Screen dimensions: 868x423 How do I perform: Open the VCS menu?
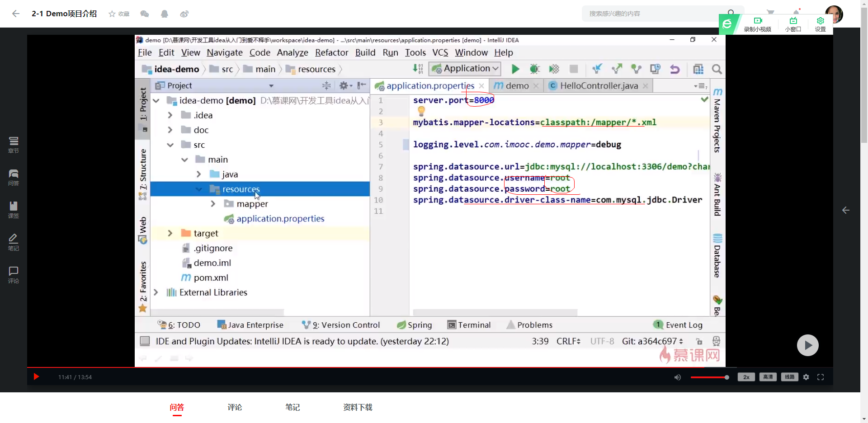[x=440, y=52]
